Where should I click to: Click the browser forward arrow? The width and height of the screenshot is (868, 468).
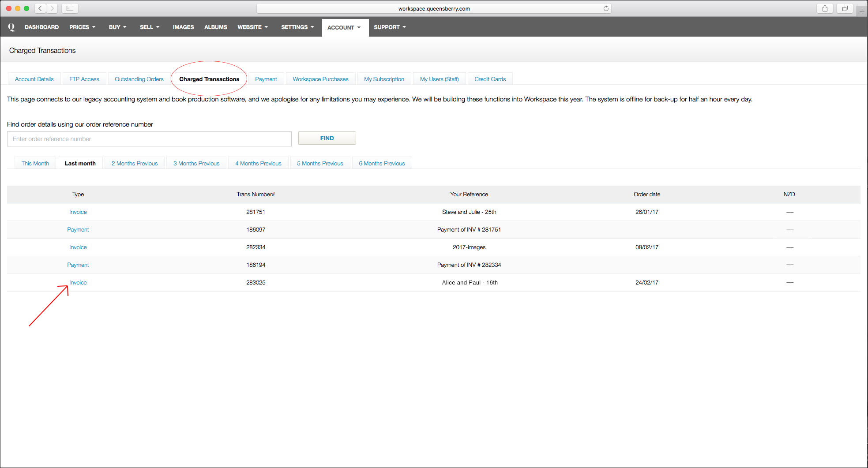coord(52,8)
